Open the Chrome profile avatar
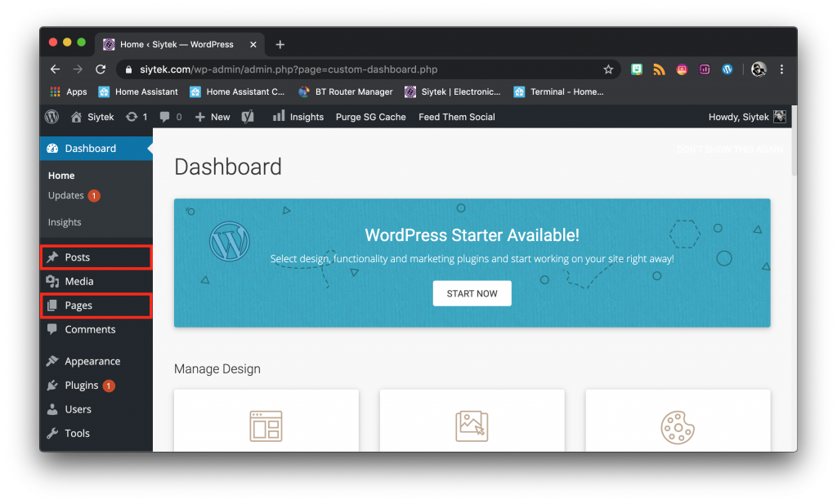Screen dimensions: 837x504 coord(759,69)
